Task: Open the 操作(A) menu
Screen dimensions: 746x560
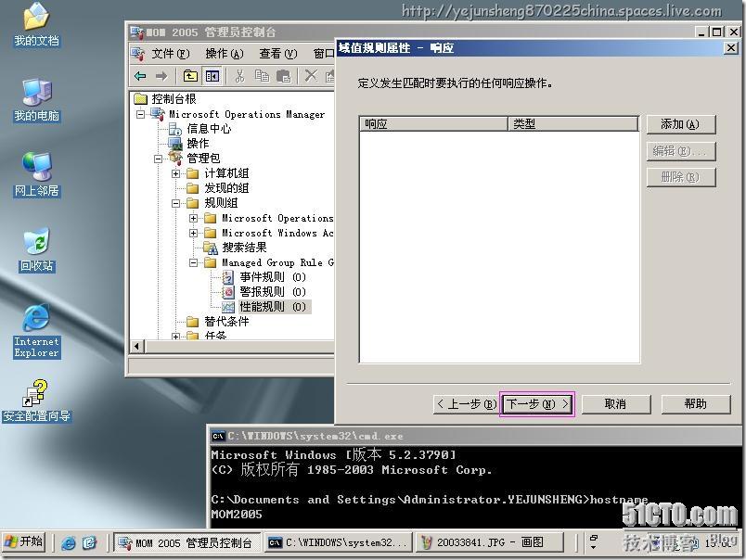Action: click(x=225, y=53)
